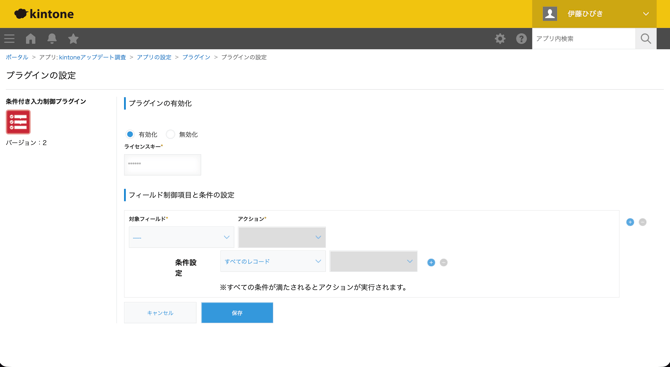The width and height of the screenshot is (670, 367).
Task: Click the search magnifier button
Action: (x=646, y=39)
